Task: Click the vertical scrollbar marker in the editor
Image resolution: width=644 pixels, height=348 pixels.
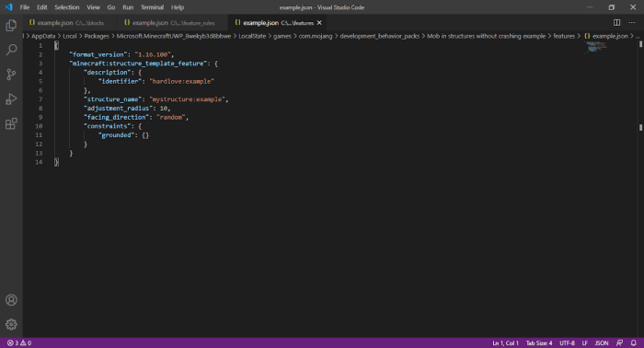Action: [x=640, y=127]
